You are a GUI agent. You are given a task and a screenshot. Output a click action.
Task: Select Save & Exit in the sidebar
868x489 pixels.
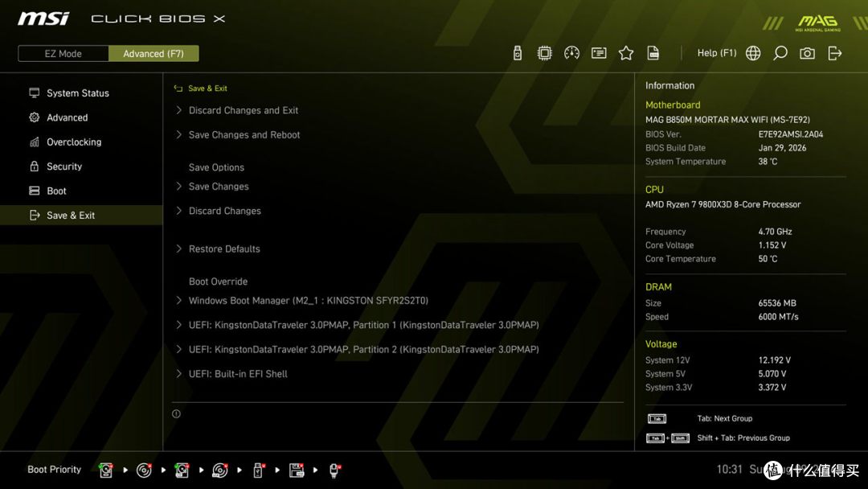[81, 215]
